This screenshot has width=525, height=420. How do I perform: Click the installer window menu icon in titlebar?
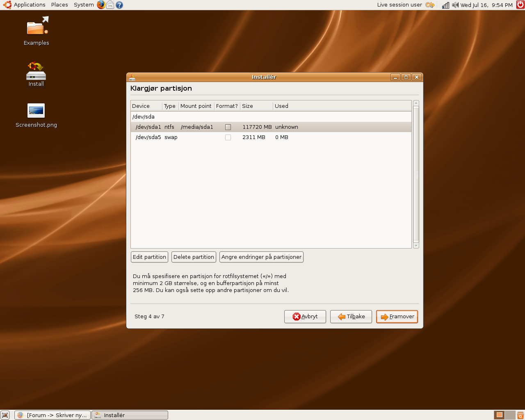pos(132,77)
